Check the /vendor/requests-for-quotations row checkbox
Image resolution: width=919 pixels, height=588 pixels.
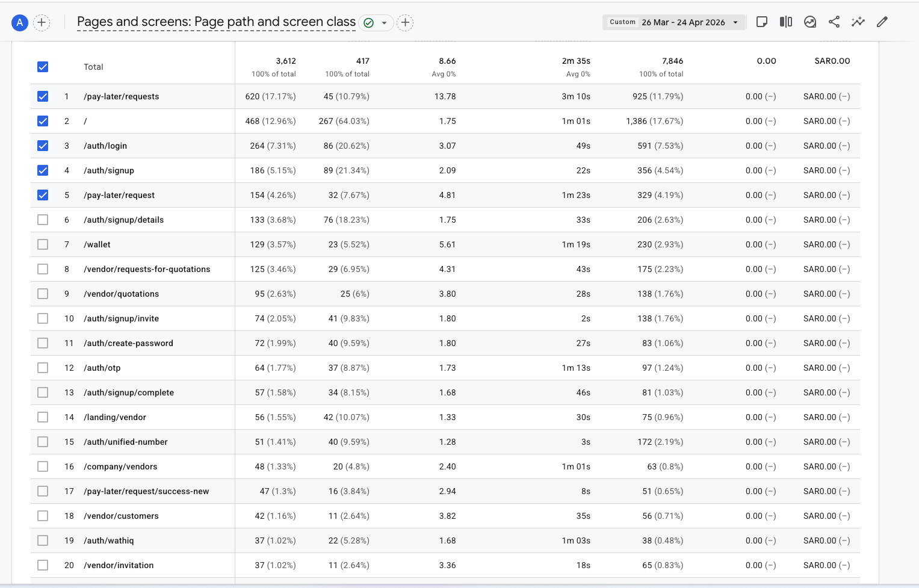click(x=43, y=269)
